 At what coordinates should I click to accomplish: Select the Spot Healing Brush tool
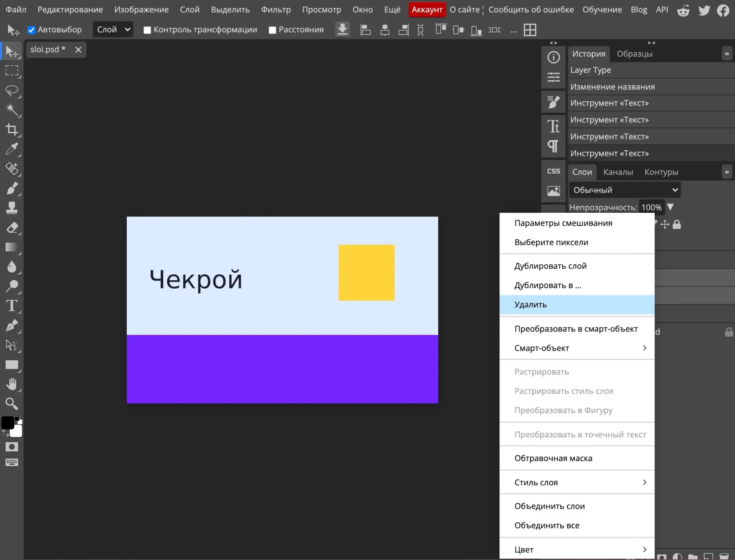click(x=12, y=169)
